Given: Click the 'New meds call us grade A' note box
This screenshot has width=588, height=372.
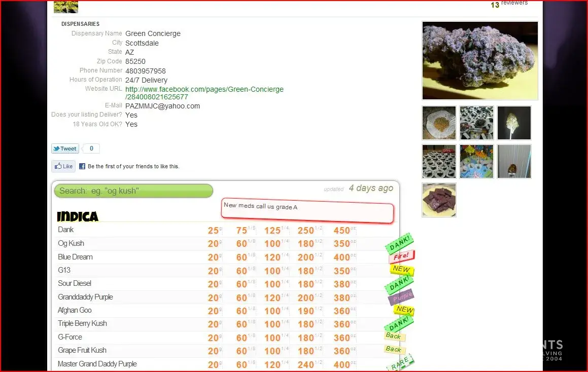Looking at the screenshot, I should pyautogui.click(x=307, y=211).
